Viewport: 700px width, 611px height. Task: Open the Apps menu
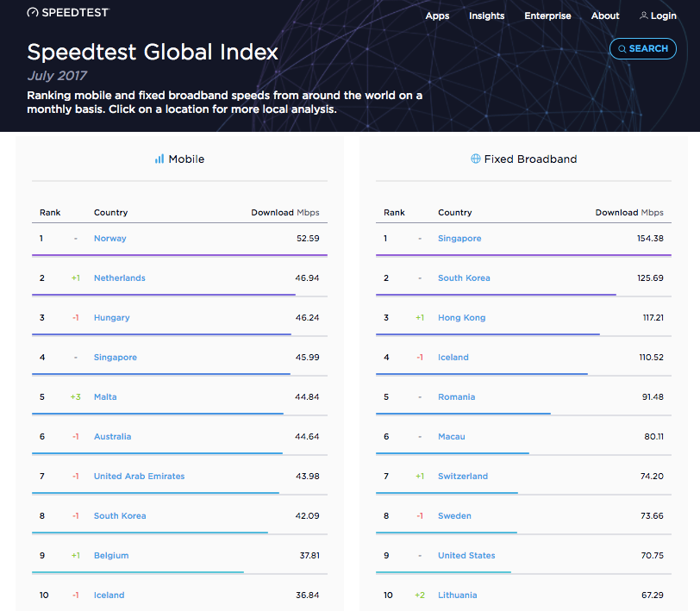pyautogui.click(x=437, y=16)
